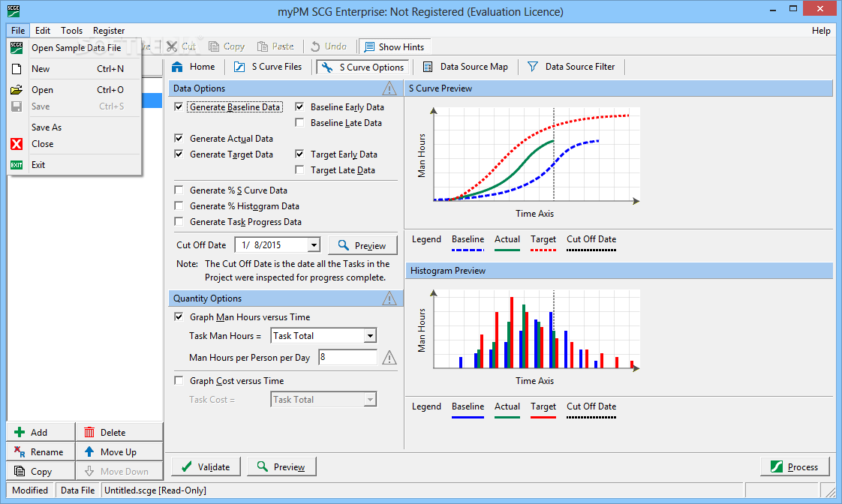This screenshot has height=504, width=842.
Task: Click the Validate green checkmark icon
Action: [x=186, y=467]
